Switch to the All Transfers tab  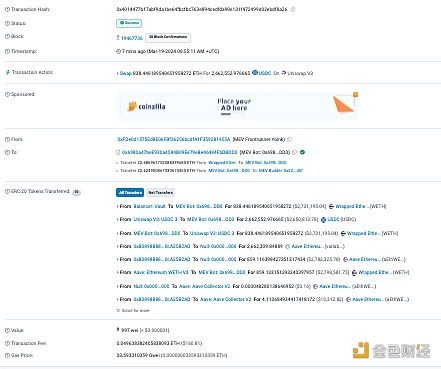pyautogui.click(x=130, y=192)
